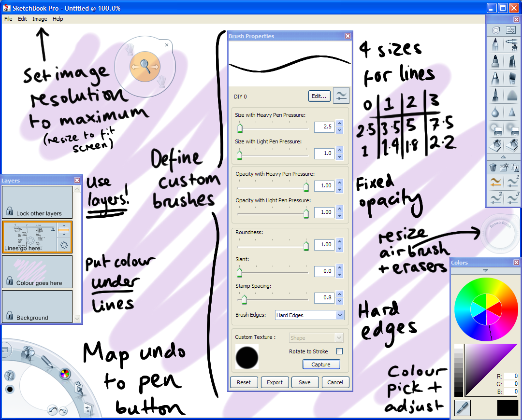
Task: Open the Image menu
Action: [40, 19]
